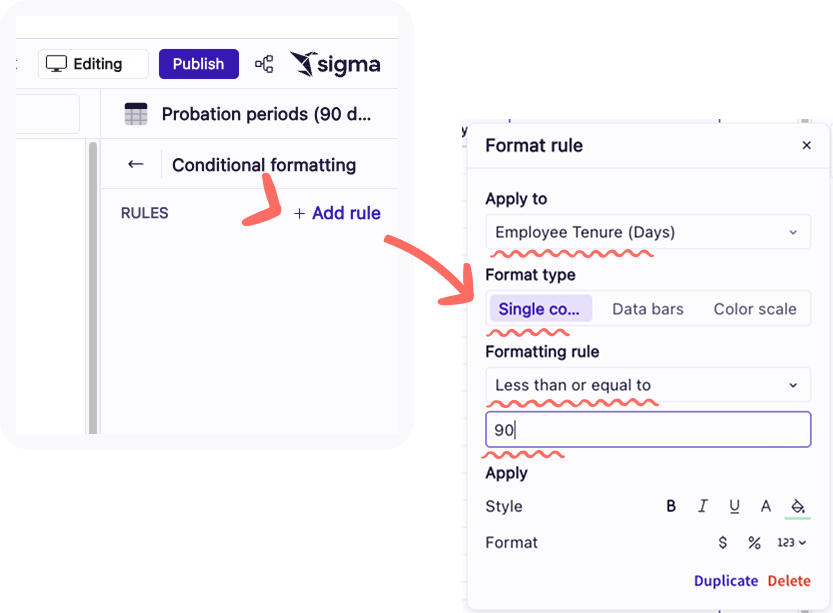Switch to the Color scale tab

[755, 308]
